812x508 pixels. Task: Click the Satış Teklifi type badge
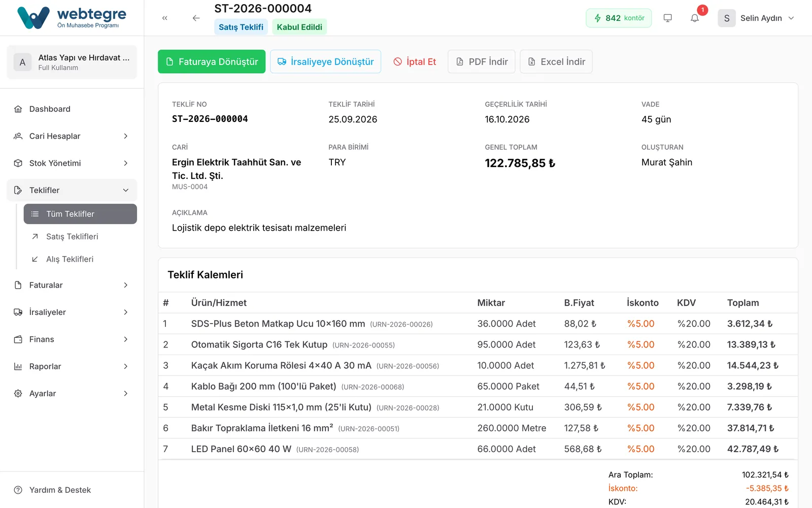pos(241,27)
